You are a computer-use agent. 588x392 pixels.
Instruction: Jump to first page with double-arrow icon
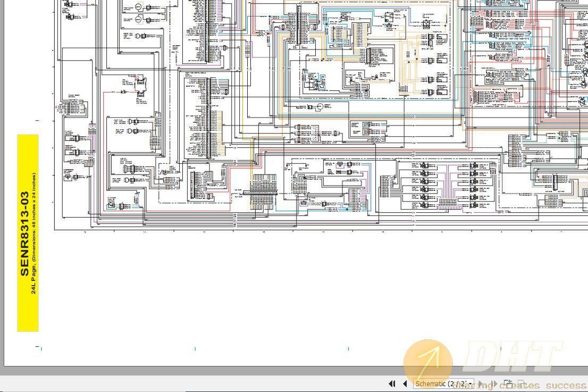[x=391, y=383]
